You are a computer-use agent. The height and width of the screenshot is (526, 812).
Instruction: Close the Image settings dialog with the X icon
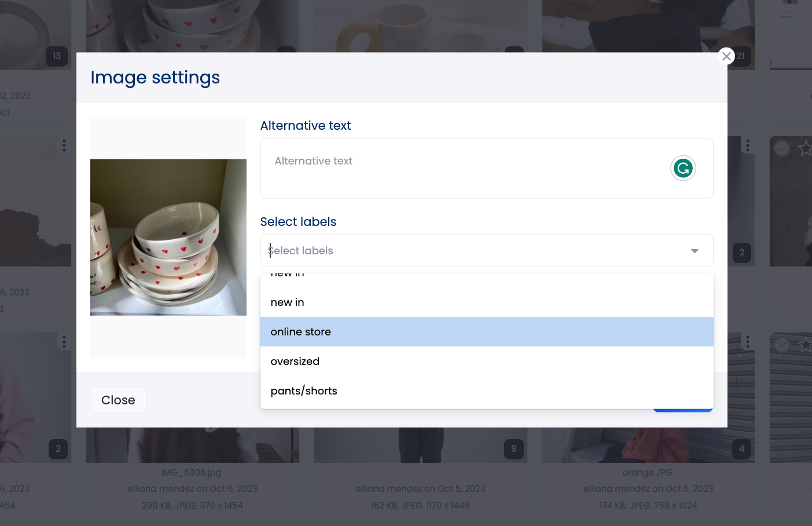click(x=726, y=56)
